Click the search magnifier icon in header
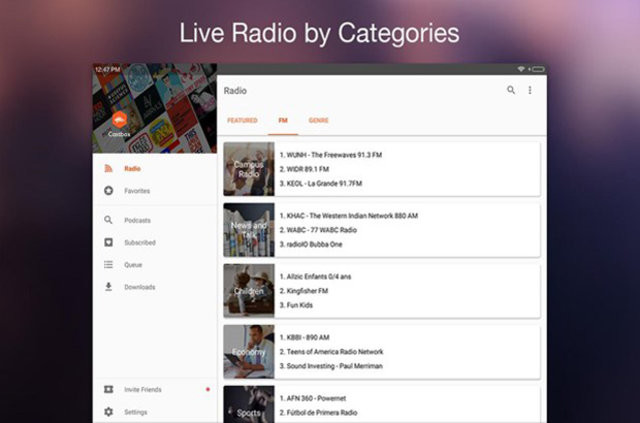The image size is (640, 423). 511,90
